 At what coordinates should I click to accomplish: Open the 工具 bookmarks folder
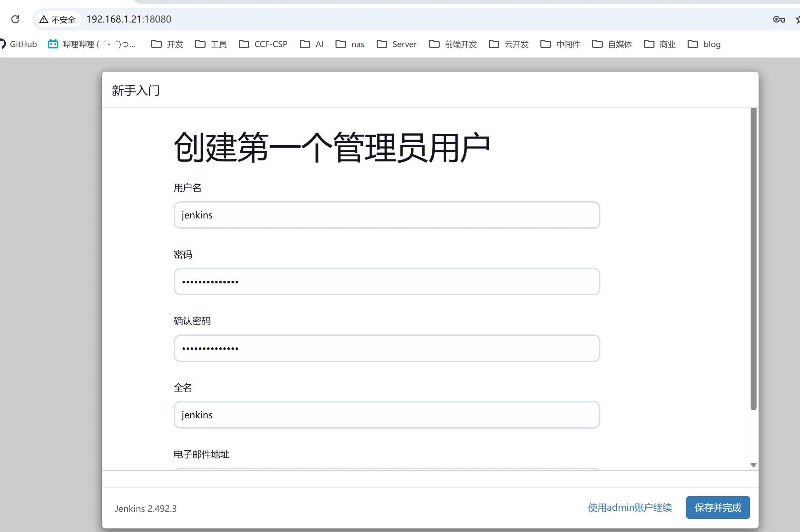coord(210,44)
